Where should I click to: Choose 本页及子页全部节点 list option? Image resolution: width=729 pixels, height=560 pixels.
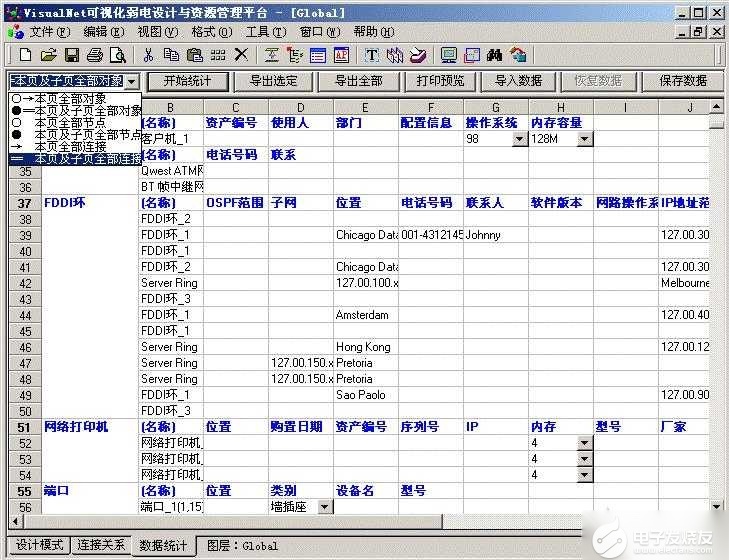tap(75, 135)
